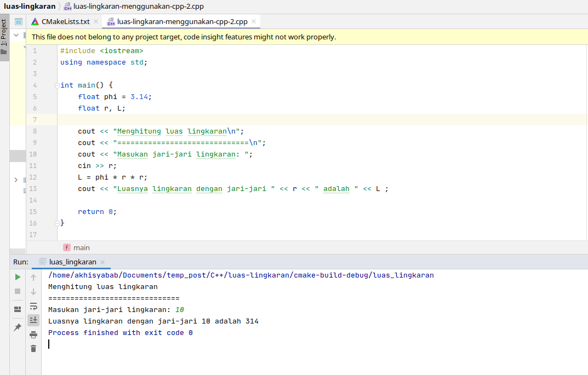Rerun the luas_lingkaran program
Screen dimensions: 588x375
[x=17, y=277]
